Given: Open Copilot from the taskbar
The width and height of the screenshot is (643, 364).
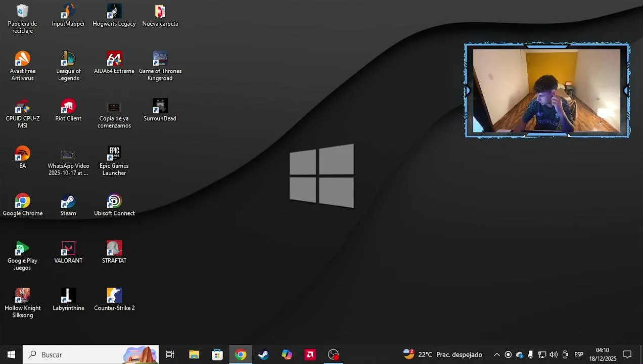Looking at the screenshot, I should point(287,354).
